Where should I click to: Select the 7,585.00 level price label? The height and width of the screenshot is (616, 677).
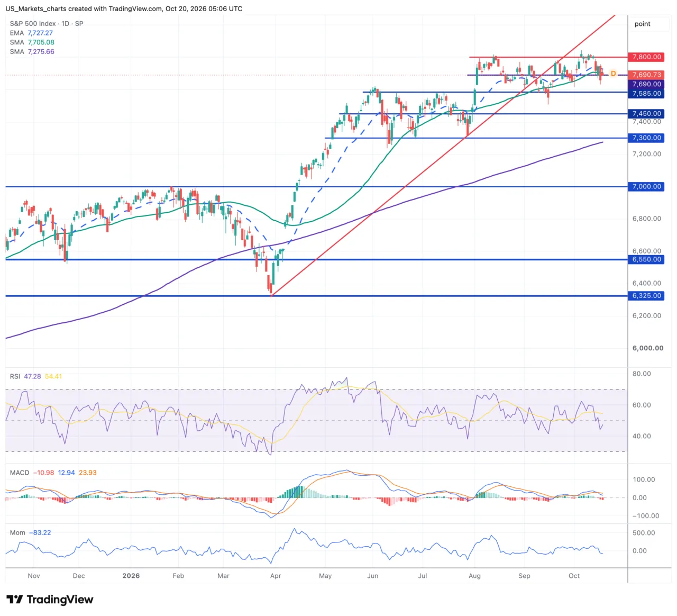click(x=646, y=94)
